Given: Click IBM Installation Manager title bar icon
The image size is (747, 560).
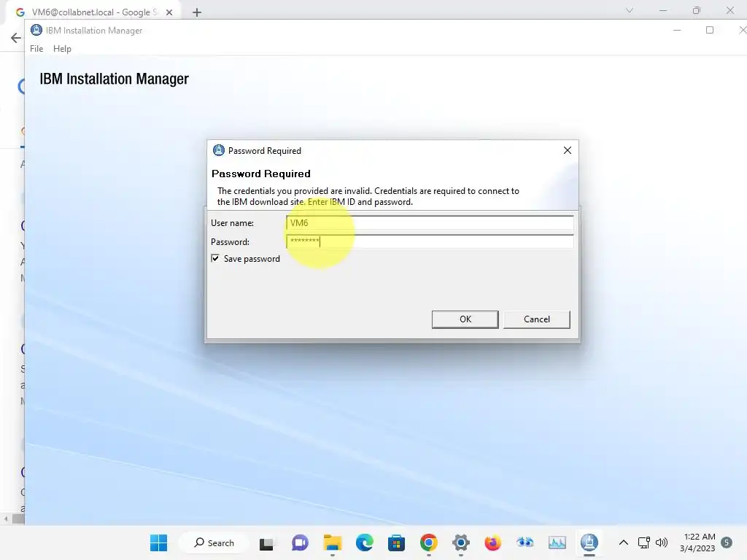Looking at the screenshot, I should (36, 30).
